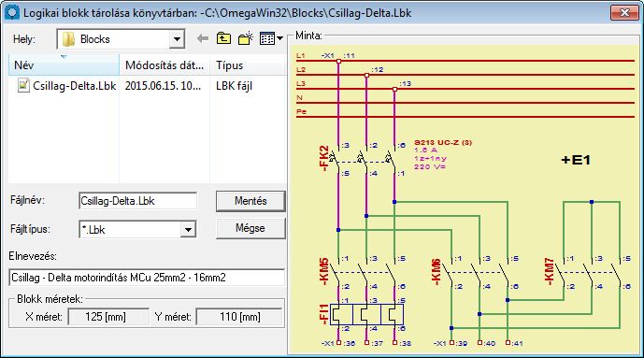644x358 pixels.
Task: Click the LBK fájl type cell
Action: tap(234, 86)
